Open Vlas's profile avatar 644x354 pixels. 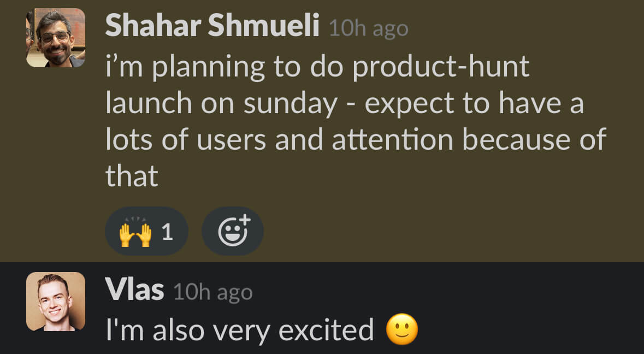pos(56,302)
